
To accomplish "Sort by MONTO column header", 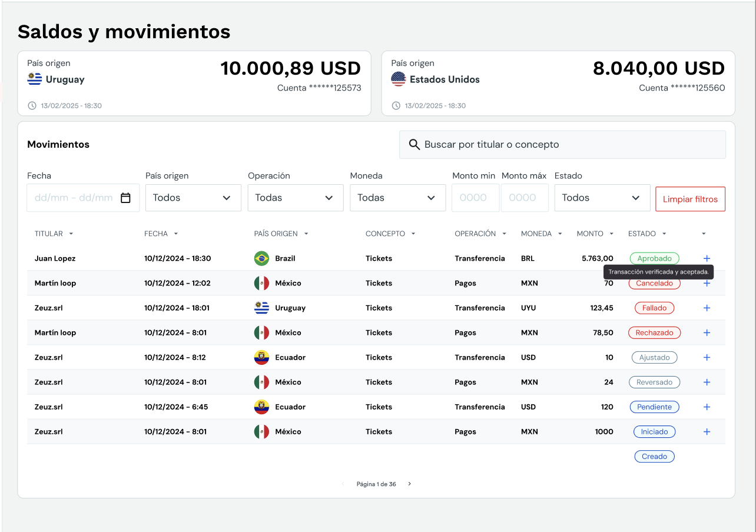I will pyautogui.click(x=595, y=234).
